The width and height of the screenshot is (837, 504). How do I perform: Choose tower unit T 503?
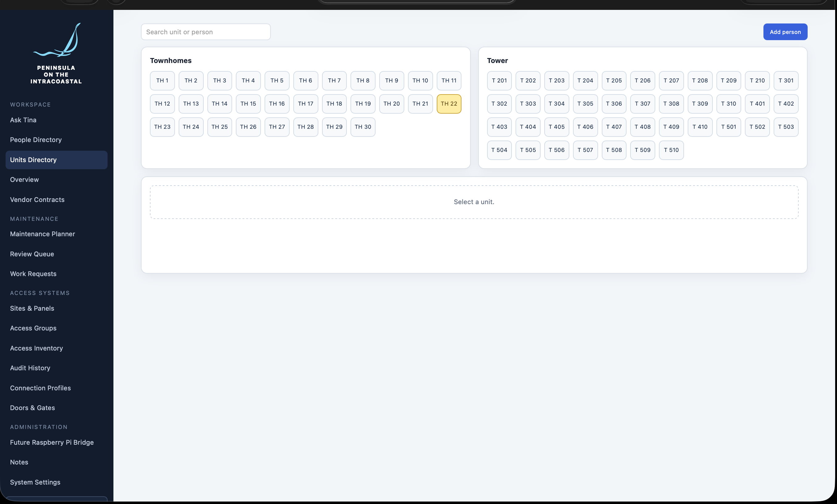[786, 127]
